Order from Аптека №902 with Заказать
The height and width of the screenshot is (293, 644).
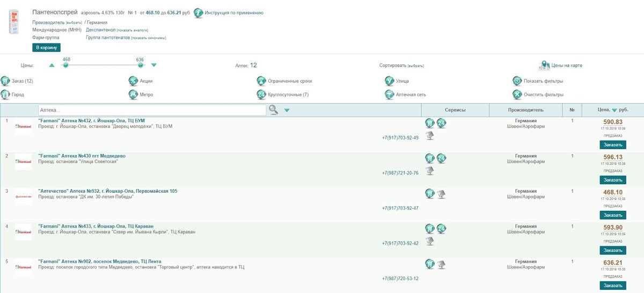click(612, 285)
